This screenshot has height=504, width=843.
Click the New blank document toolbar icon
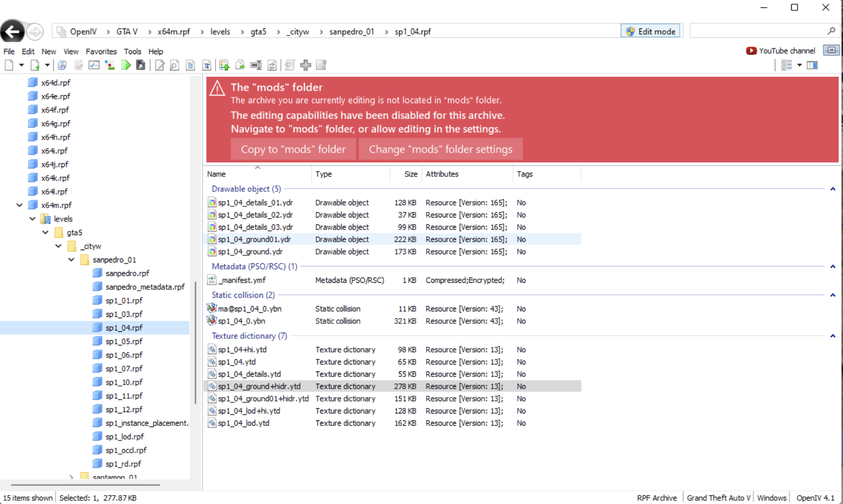[x=9, y=65]
